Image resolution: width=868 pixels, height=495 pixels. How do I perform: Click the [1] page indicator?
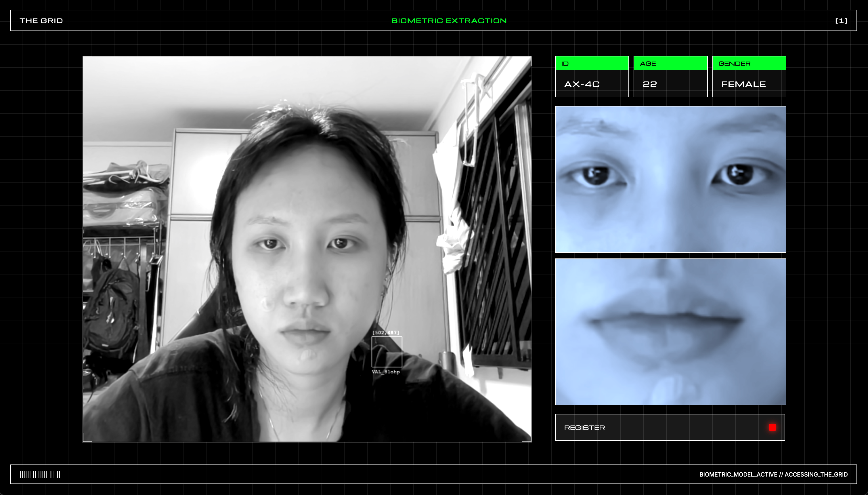[x=841, y=21]
